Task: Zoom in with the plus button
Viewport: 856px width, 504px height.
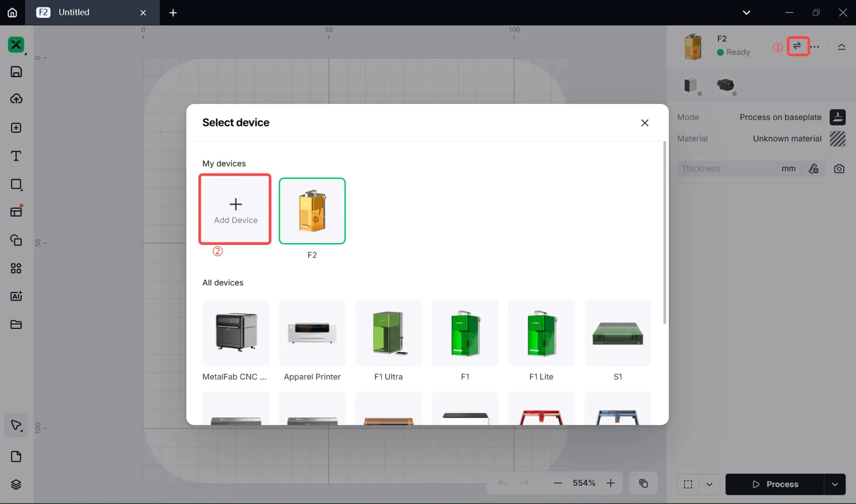Action: coord(611,483)
